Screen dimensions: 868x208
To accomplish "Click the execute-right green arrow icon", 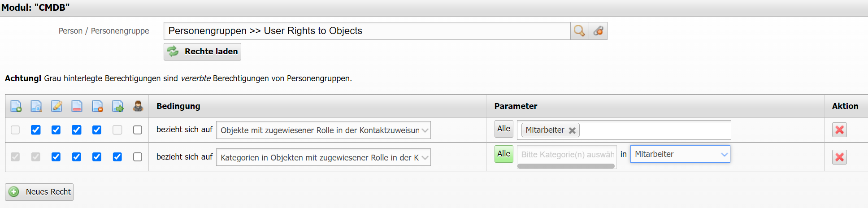I will pyautogui.click(x=117, y=106).
